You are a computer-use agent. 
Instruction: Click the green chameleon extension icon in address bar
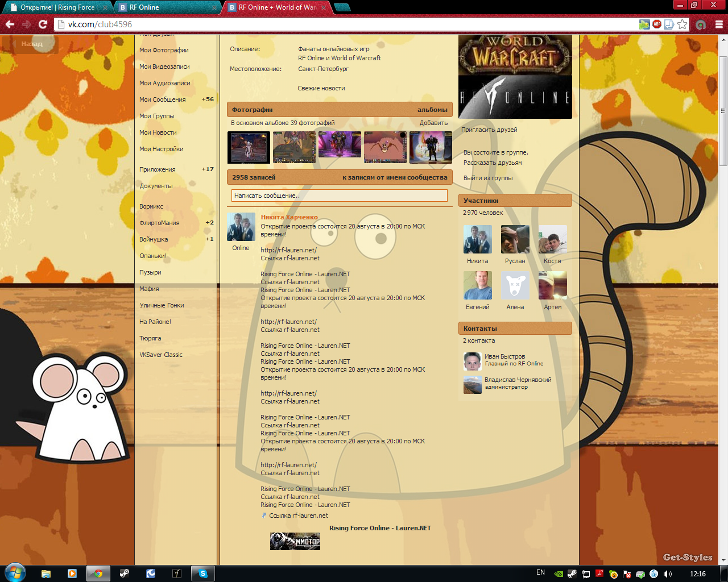pos(644,24)
